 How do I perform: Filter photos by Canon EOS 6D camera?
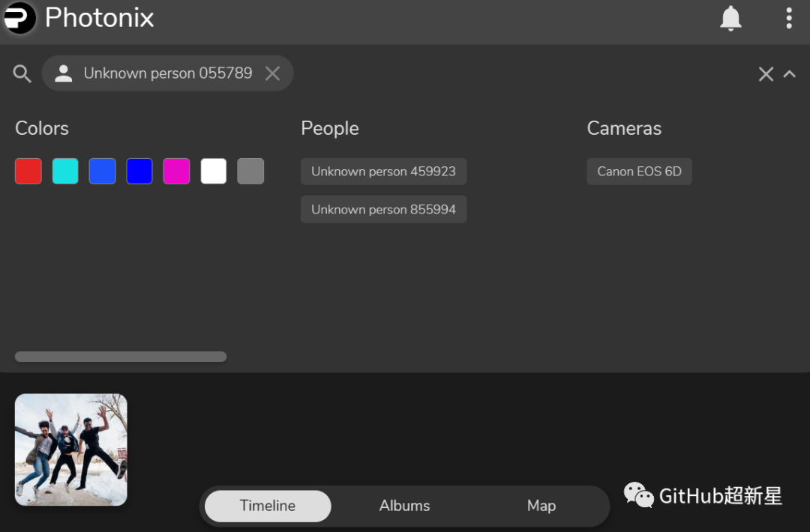[x=639, y=171]
